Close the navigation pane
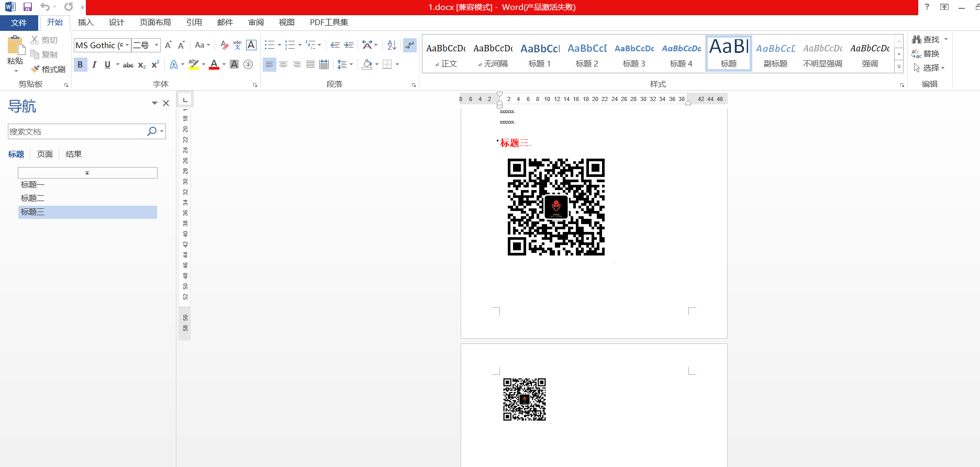980x467 pixels. (166, 103)
